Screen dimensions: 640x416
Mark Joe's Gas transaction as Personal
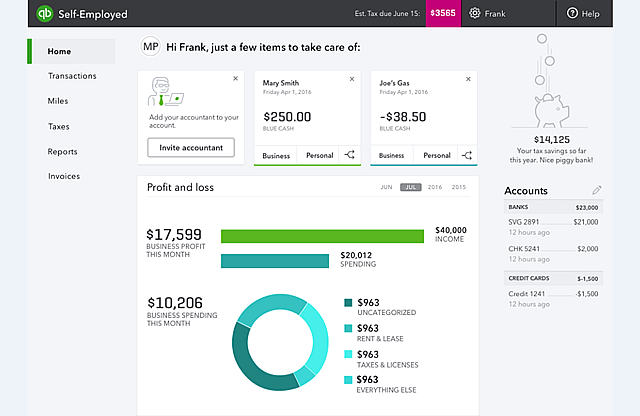[436, 155]
